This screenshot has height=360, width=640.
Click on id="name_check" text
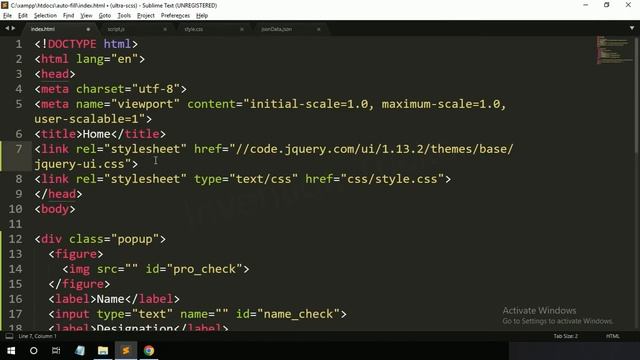288,314
